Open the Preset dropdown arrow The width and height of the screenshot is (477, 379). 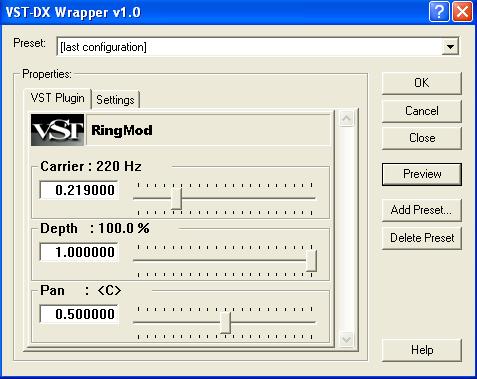[450, 47]
